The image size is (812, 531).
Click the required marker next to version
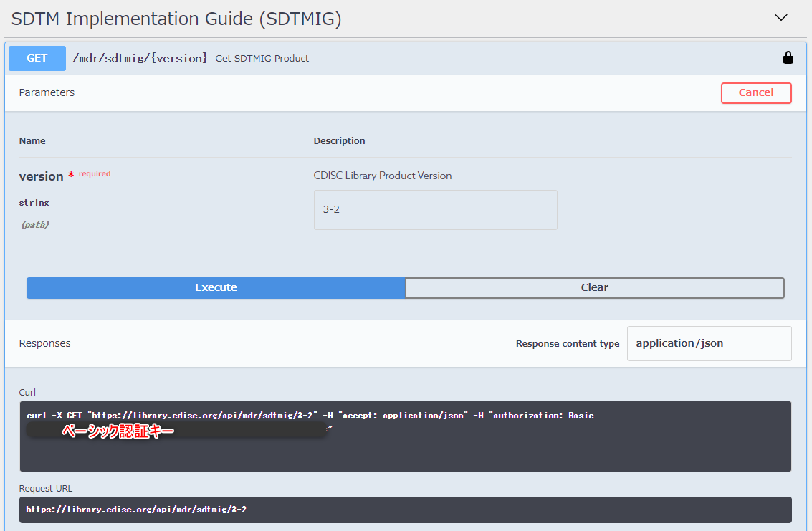pos(90,173)
